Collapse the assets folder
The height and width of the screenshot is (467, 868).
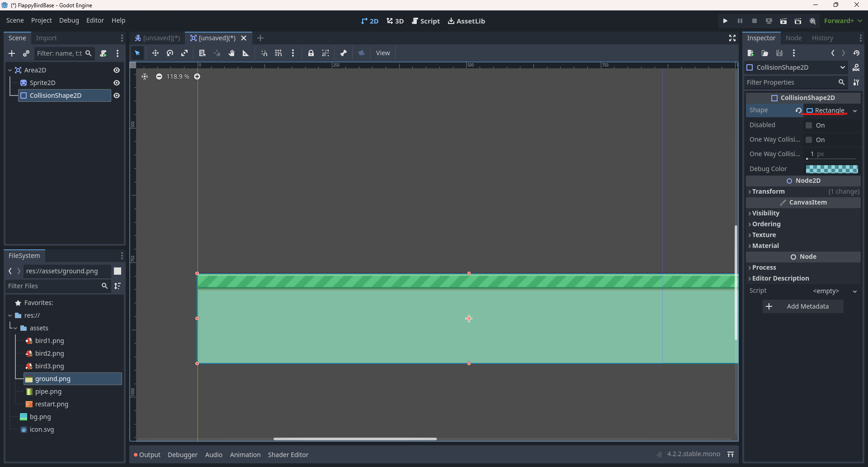[x=15, y=328]
